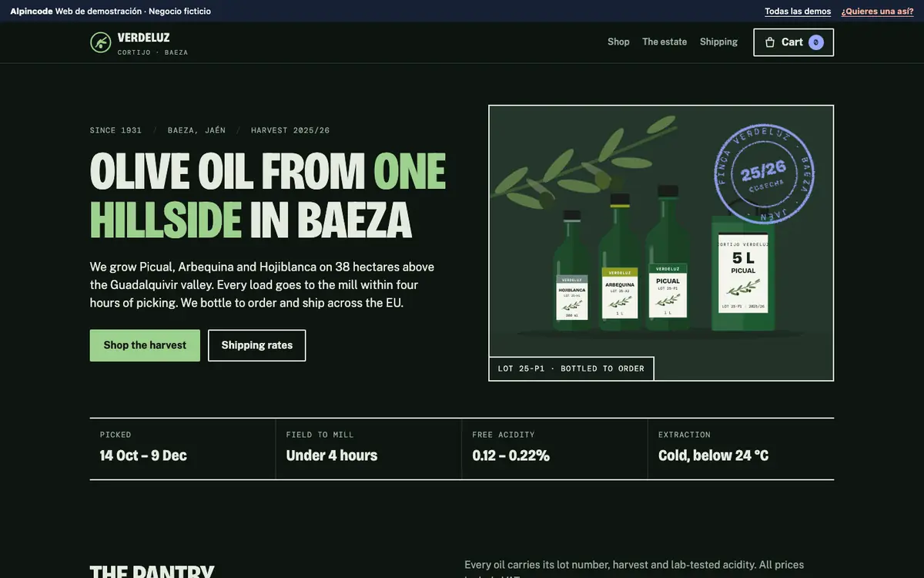
Task: Click the 'PICKED' label
Action: (115, 435)
